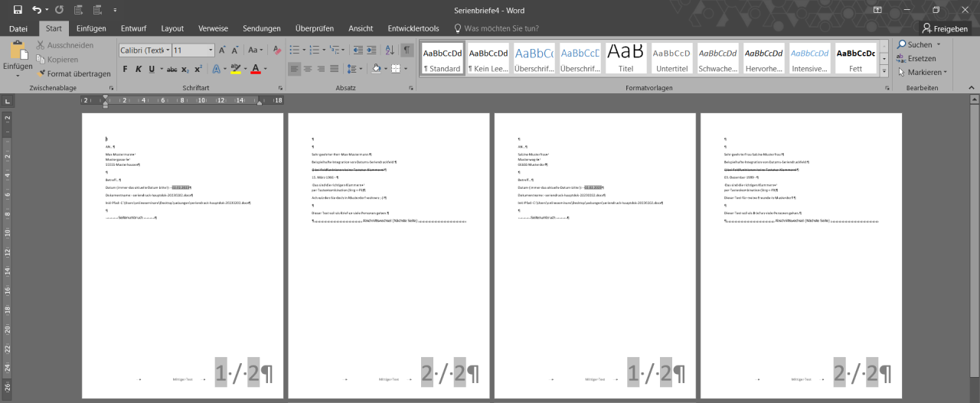980x403 pixels.
Task: Save the document with the floppy disk icon
Action: [x=18, y=9]
